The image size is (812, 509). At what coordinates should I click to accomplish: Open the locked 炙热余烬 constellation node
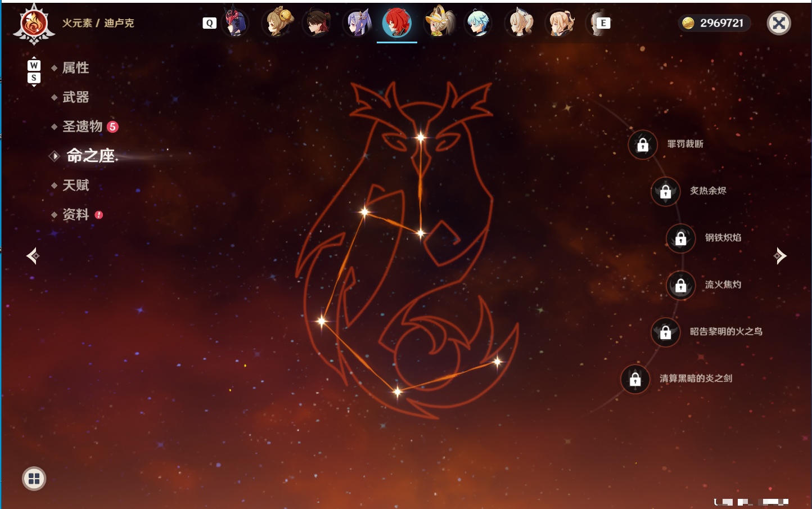click(x=666, y=192)
